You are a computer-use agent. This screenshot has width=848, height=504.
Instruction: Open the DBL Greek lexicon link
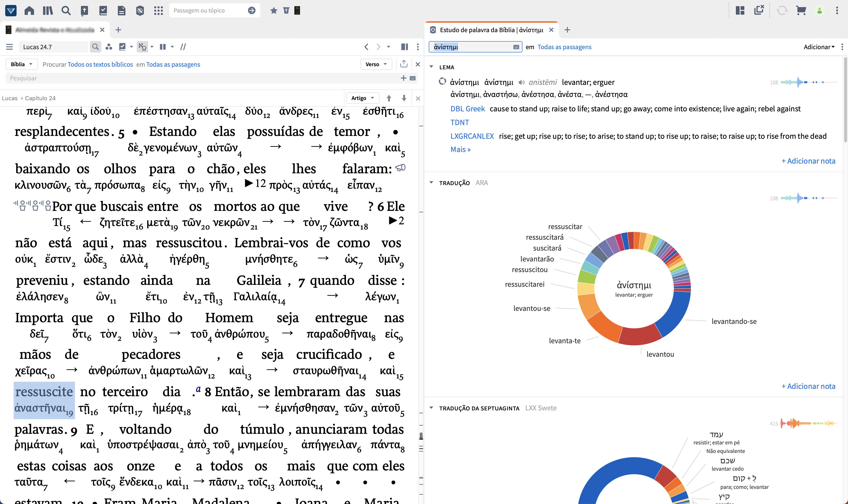point(467,109)
